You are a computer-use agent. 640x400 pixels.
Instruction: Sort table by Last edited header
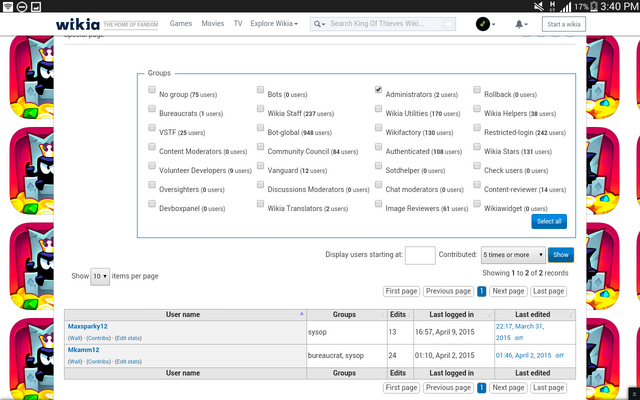point(535,314)
